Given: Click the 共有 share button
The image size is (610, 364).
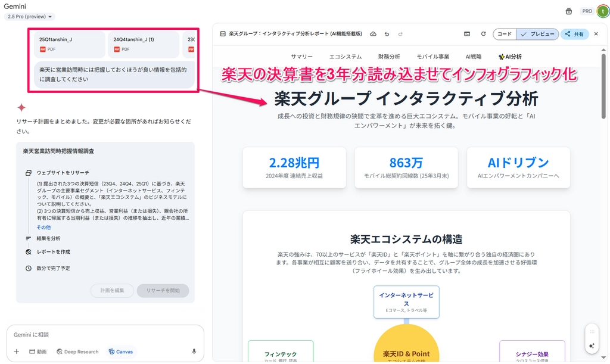Looking at the screenshot, I should click(575, 34).
